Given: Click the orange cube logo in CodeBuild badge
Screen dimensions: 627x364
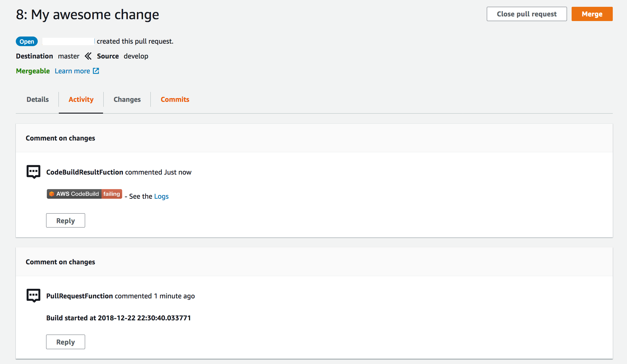Looking at the screenshot, I should 52,194.
